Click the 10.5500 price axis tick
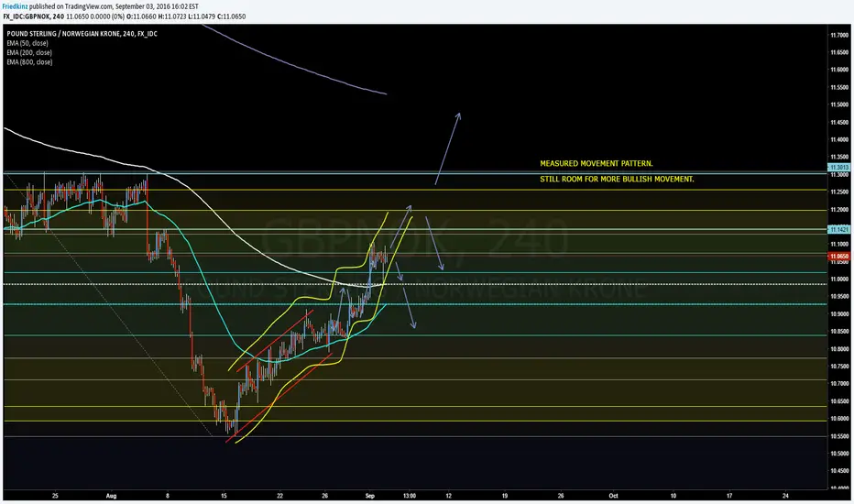This screenshot has height=504, width=854. tap(839, 436)
